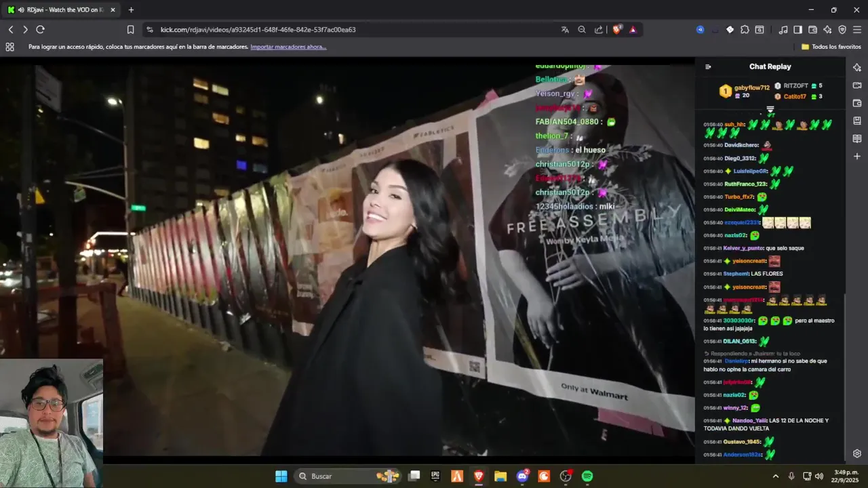Open bookmarks icon in Brave sidebar

pyautogui.click(x=857, y=121)
